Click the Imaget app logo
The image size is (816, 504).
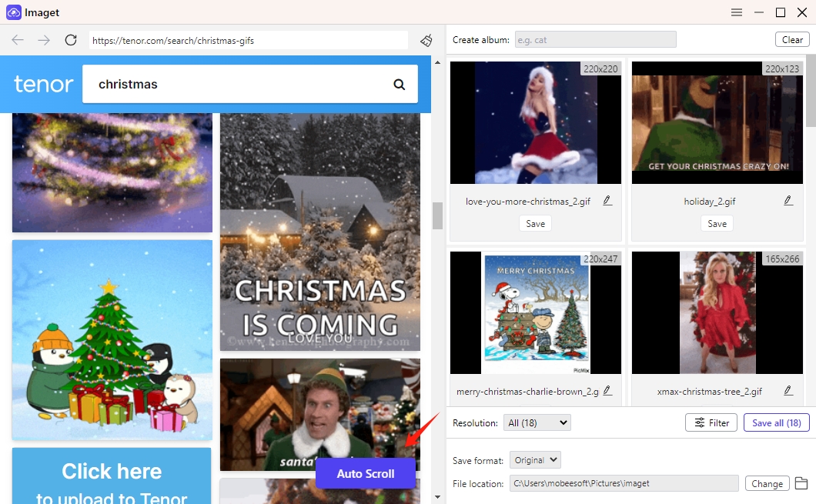click(x=14, y=12)
